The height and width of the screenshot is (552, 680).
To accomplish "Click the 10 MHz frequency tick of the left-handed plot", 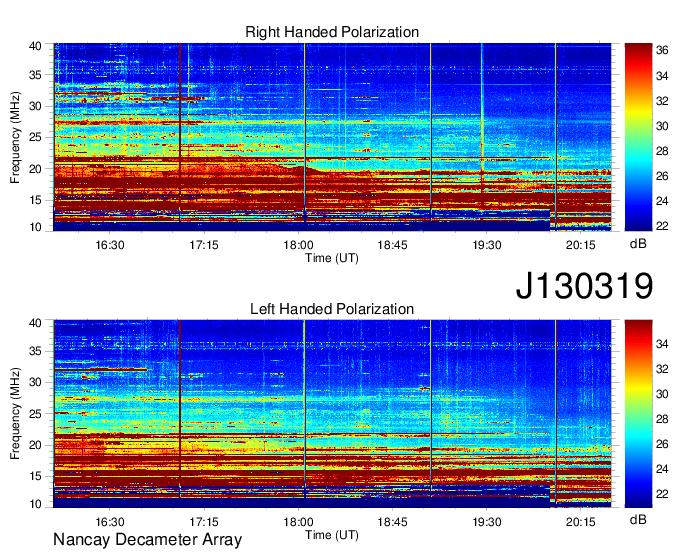I will (x=35, y=504).
